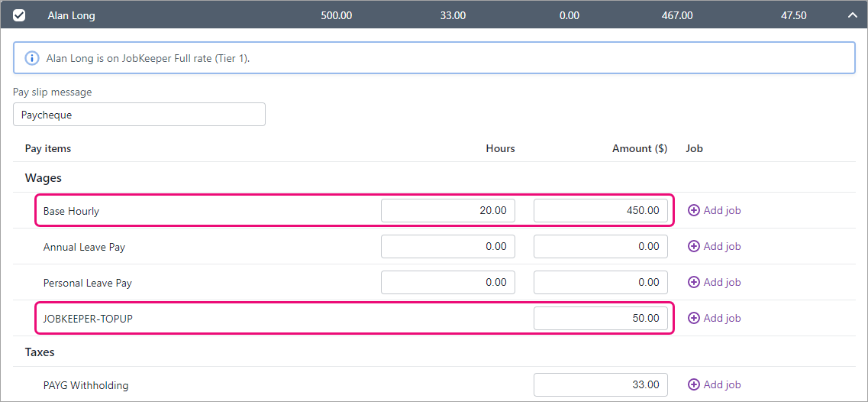The height and width of the screenshot is (402, 868).
Task: Click Annual Leave Pay amount field
Action: click(x=601, y=246)
